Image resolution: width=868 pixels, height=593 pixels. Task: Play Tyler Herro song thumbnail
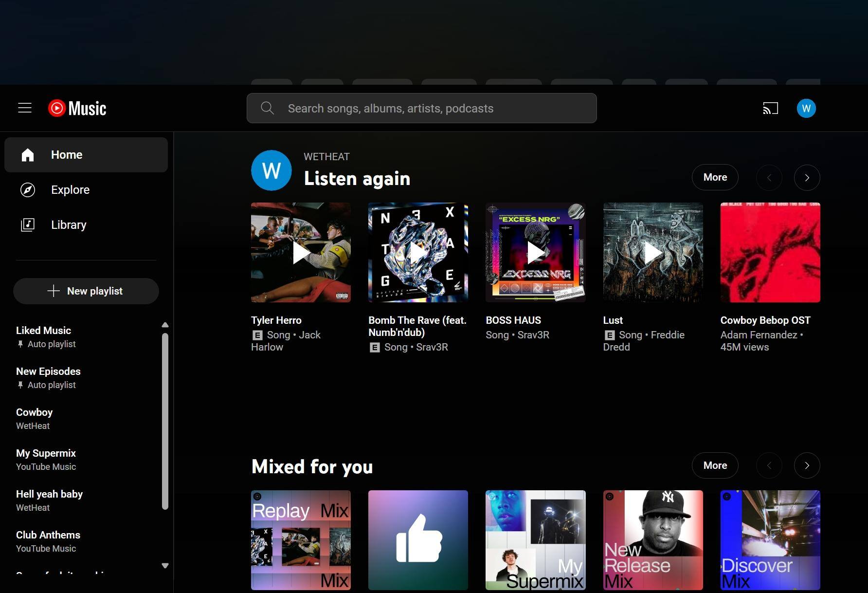tap(301, 253)
